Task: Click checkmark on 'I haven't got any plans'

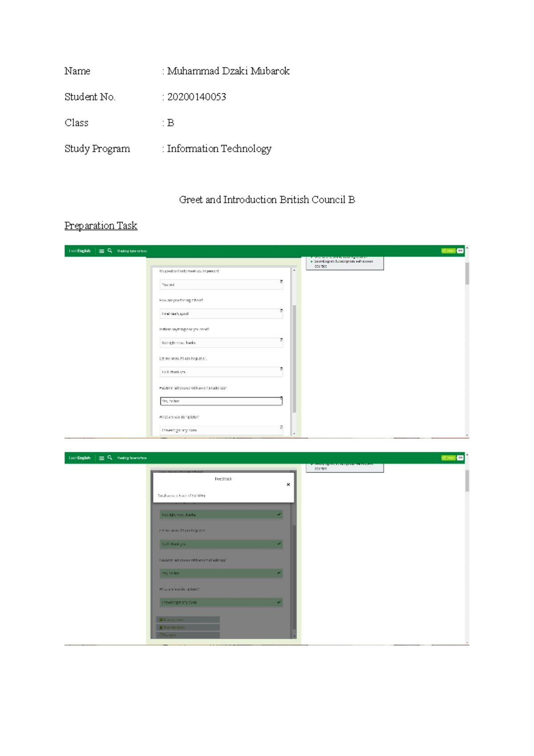Action: pyautogui.click(x=279, y=602)
